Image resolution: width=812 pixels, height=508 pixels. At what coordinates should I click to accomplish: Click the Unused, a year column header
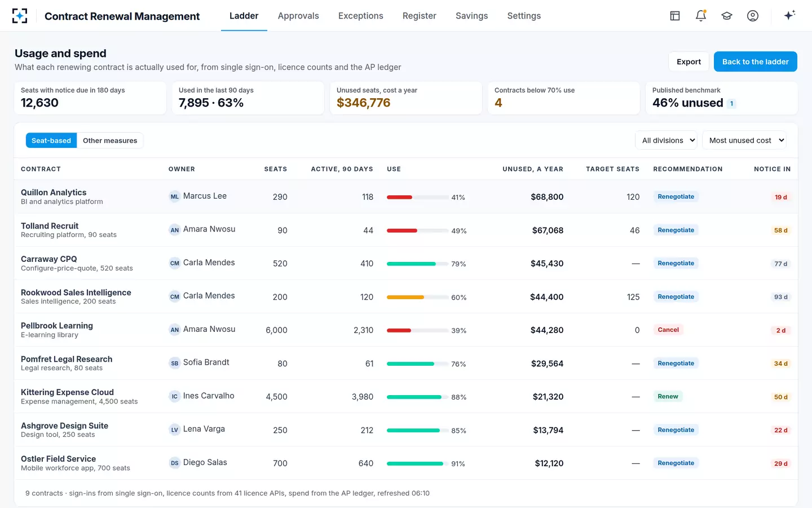(x=533, y=169)
